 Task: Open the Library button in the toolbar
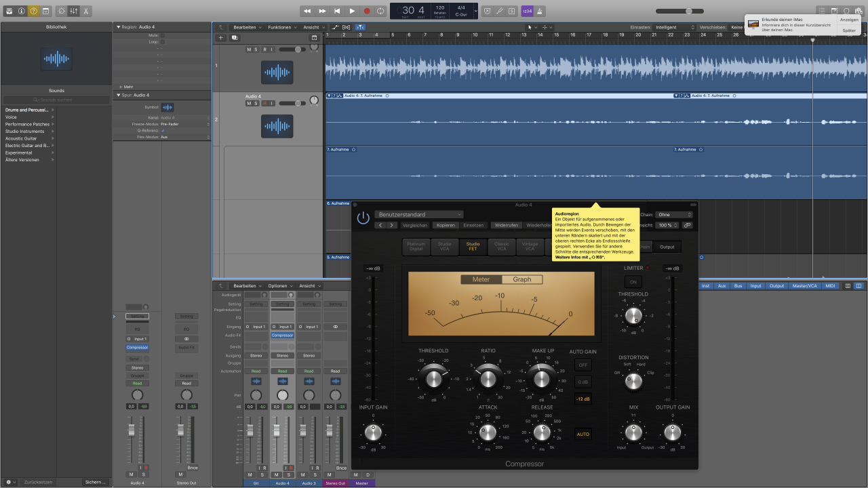[9, 12]
